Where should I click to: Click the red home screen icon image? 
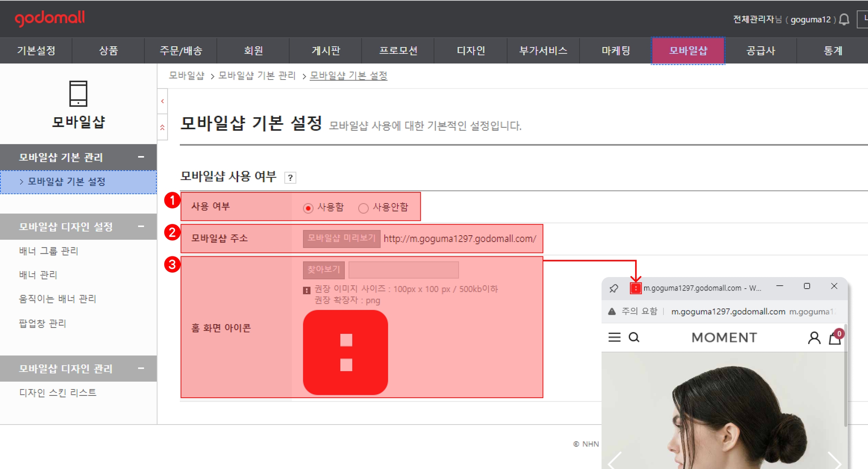pos(345,352)
